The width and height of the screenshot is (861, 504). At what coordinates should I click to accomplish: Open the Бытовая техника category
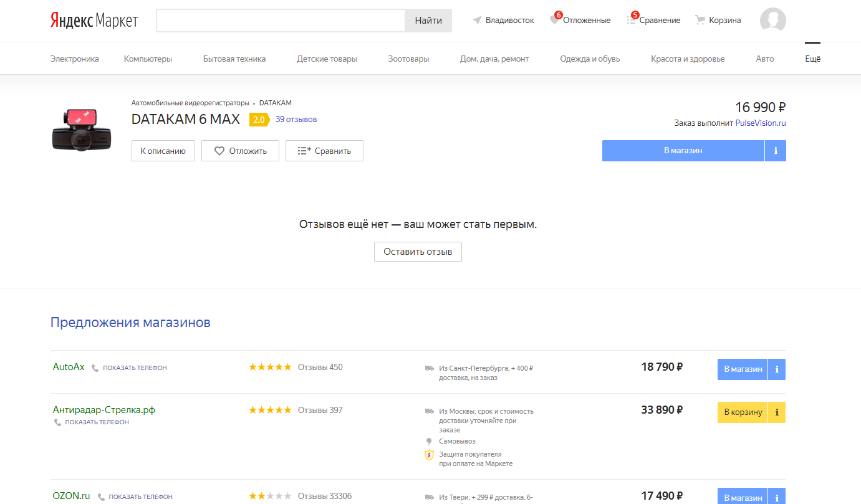234,59
